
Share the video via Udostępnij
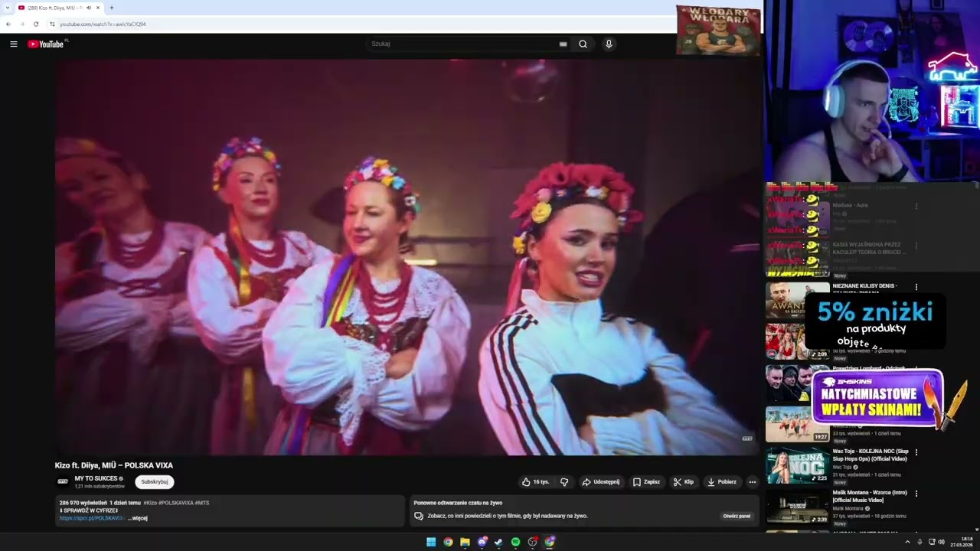(x=601, y=482)
